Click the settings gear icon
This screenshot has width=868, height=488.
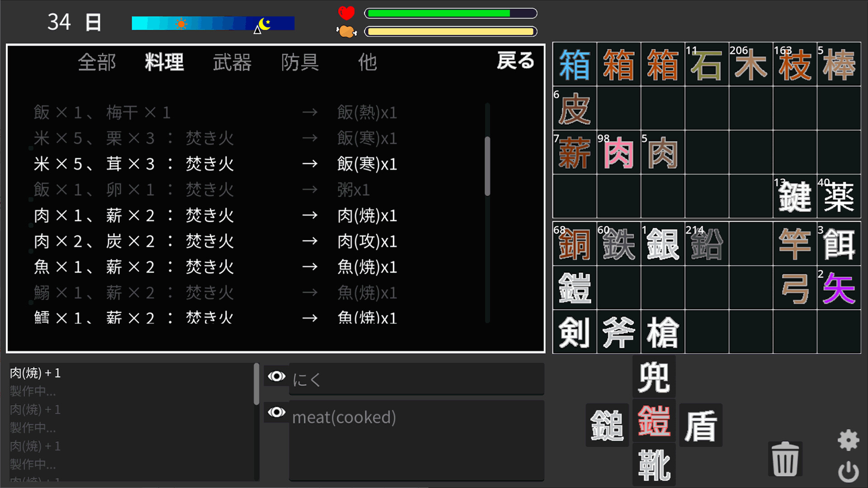pyautogui.click(x=849, y=439)
